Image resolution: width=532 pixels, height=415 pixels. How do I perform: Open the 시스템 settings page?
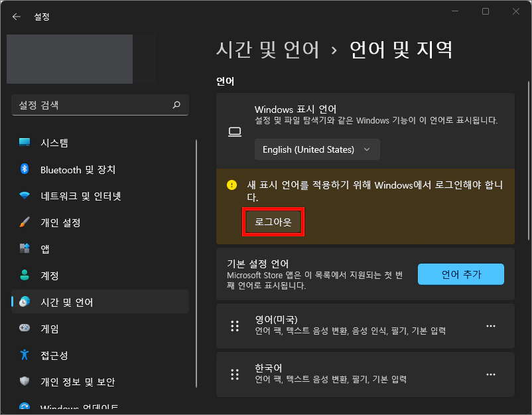(x=100, y=143)
